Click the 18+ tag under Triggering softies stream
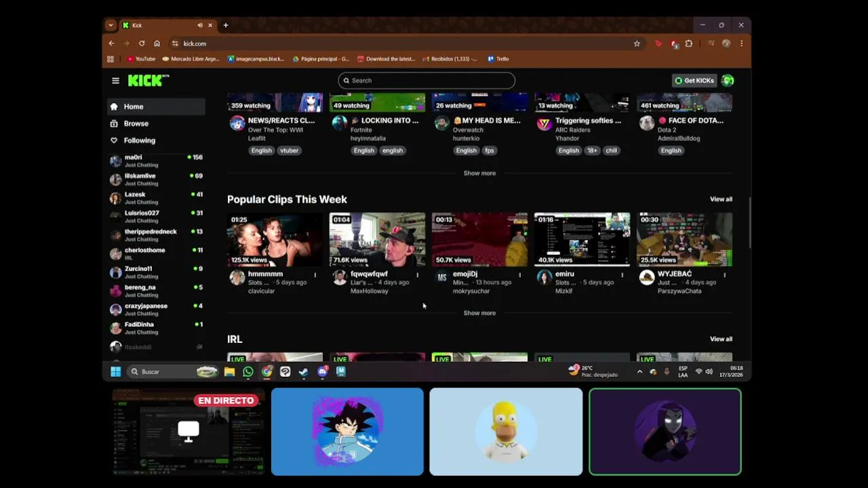 point(592,150)
